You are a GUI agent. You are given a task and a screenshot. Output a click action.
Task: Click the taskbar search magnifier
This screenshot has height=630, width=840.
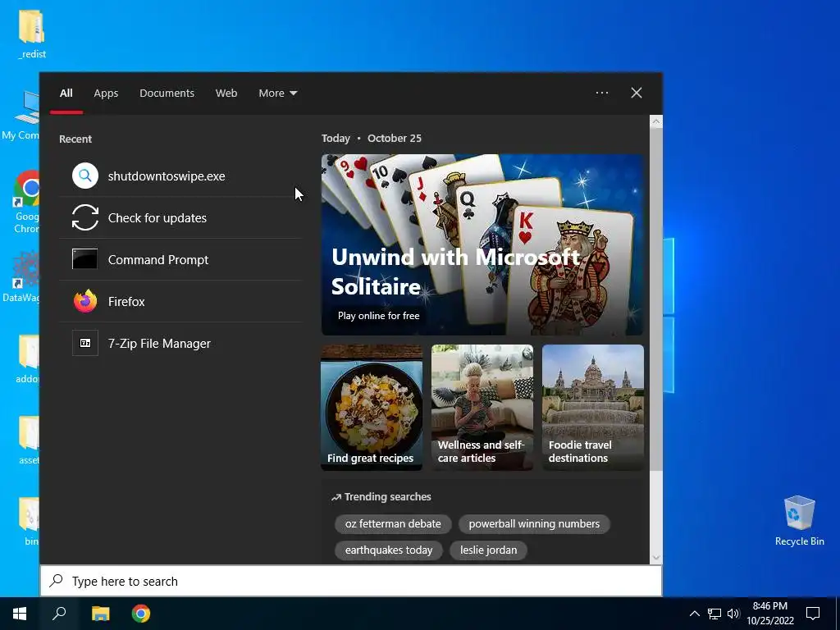(x=59, y=614)
